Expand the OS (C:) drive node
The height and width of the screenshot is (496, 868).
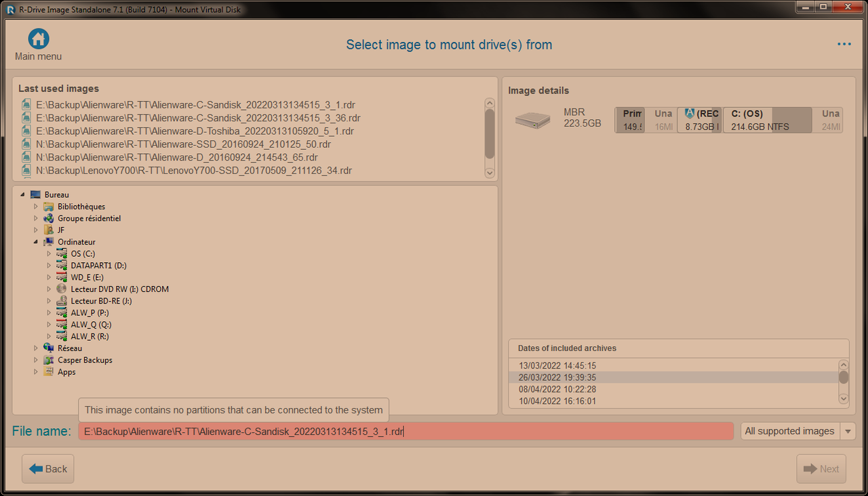50,253
